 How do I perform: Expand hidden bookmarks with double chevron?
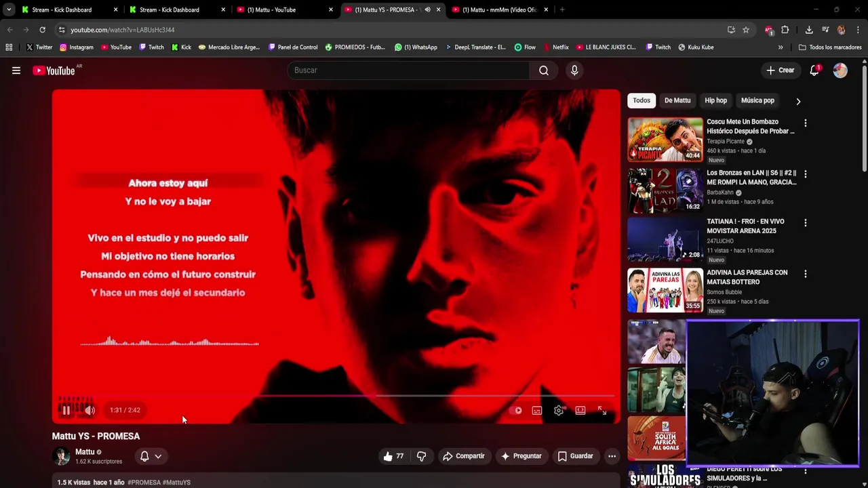[x=781, y=47]
